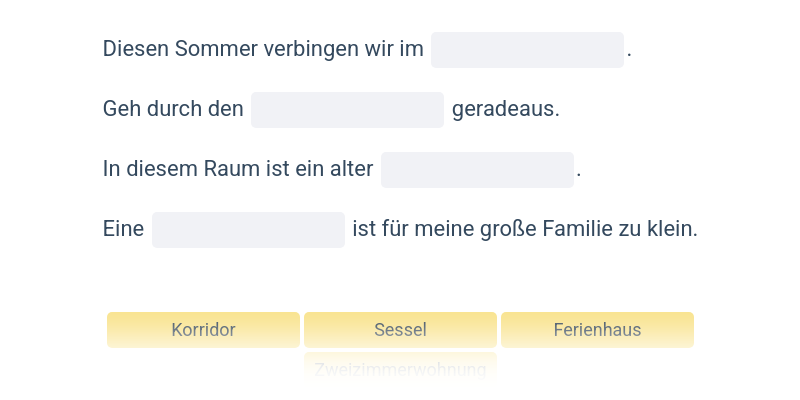Click the word 'alter' in the third sentence
This screenshot has height=400, width=800.
[x=351, y=169]
